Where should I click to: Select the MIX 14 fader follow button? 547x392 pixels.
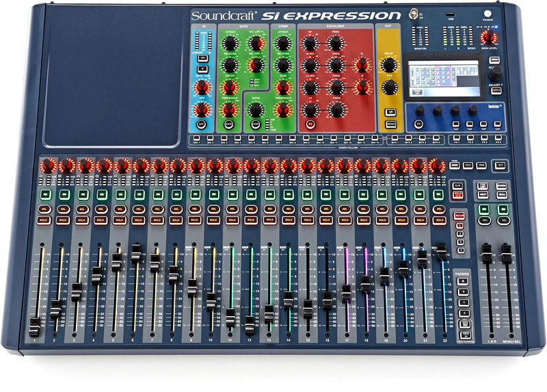pos(375,138)
